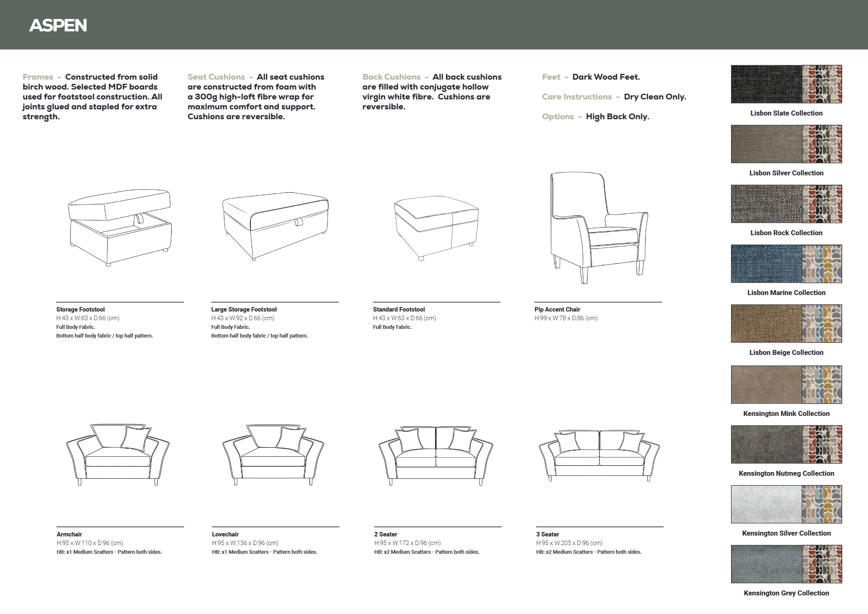Select the Kensington Grey Collection swatch

(x=786, y=564)
